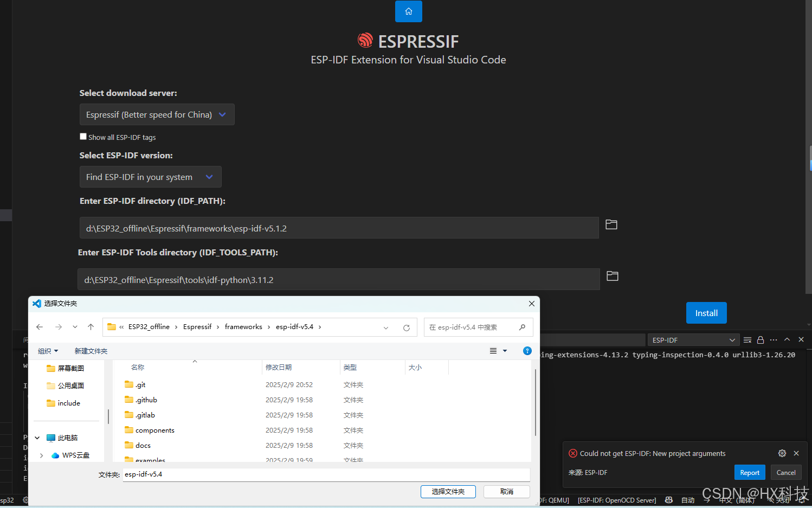Image resolution: width=812 pixels, height=508 pixels.
Task: Go up one folder level in dialog
Action: [91, 327]
